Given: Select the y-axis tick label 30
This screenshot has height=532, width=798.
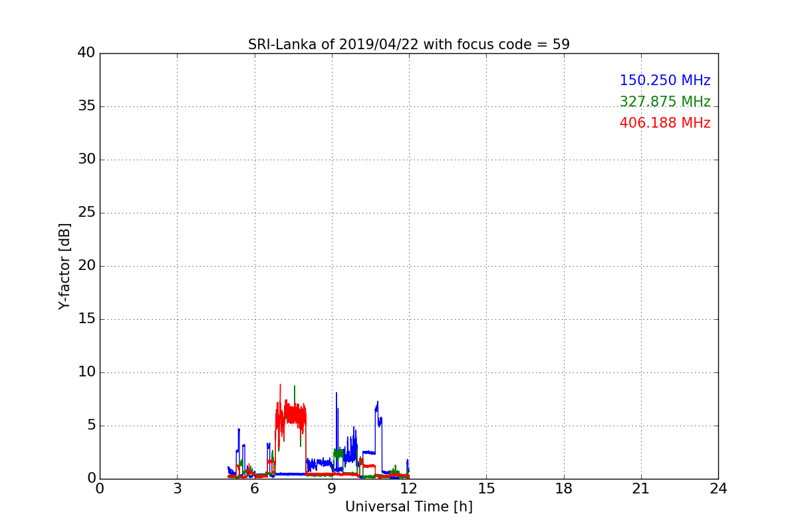Looking at the screenshot, I should 86,160.
